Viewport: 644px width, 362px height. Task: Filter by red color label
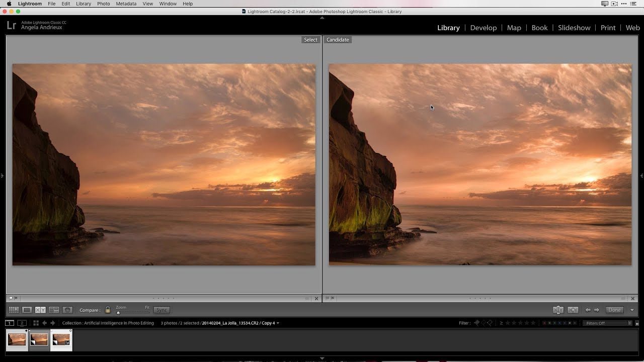pos(544,323)
